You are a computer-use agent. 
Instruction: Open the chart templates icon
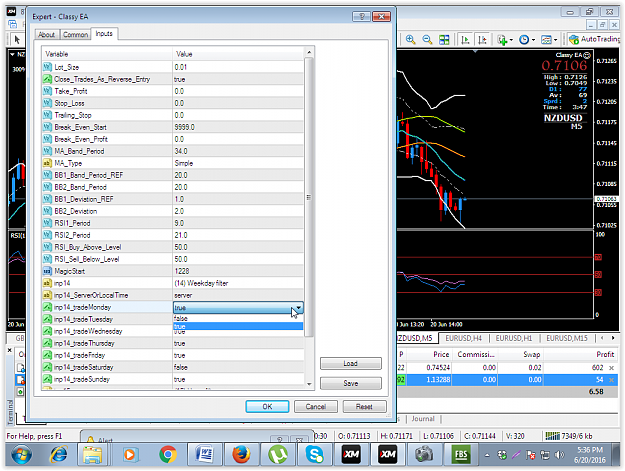[546, 39]
